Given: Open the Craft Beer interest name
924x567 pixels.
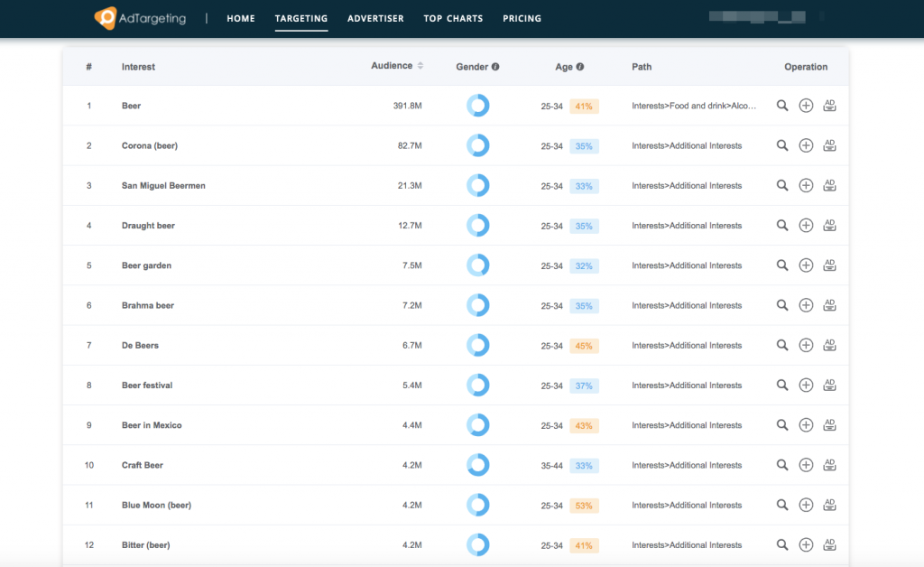Looking at the screenshot, I should pos(143,465).
